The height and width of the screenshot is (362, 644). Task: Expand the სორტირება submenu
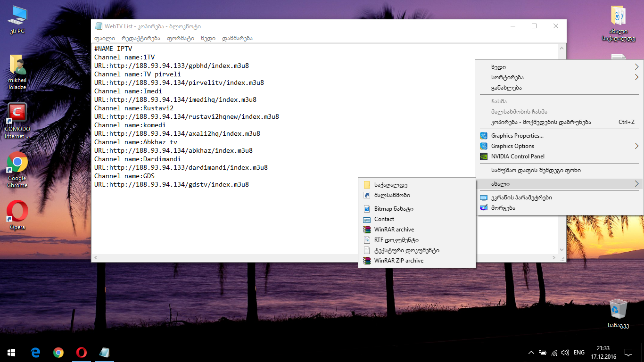point(559,77)
